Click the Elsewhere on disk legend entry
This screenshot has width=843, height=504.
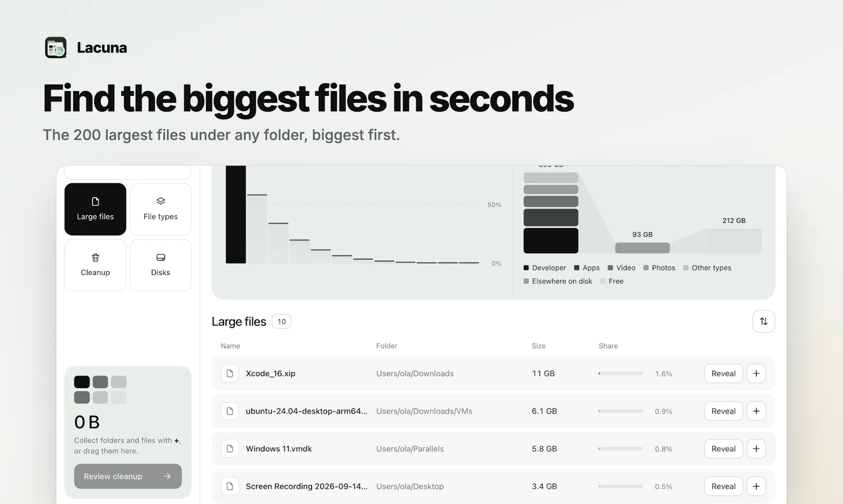pyautogui.click(x=558, y=281)
